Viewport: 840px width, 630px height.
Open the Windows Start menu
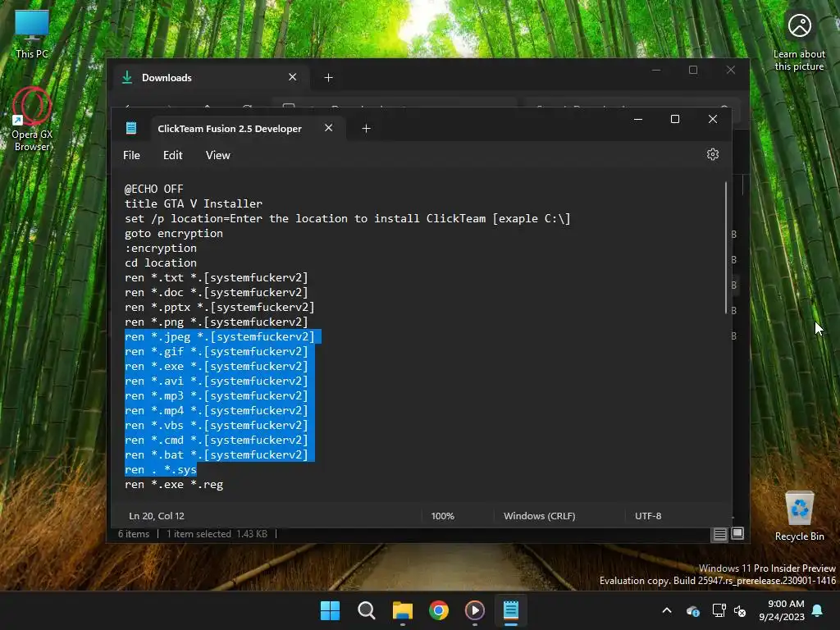coord(330,610)
